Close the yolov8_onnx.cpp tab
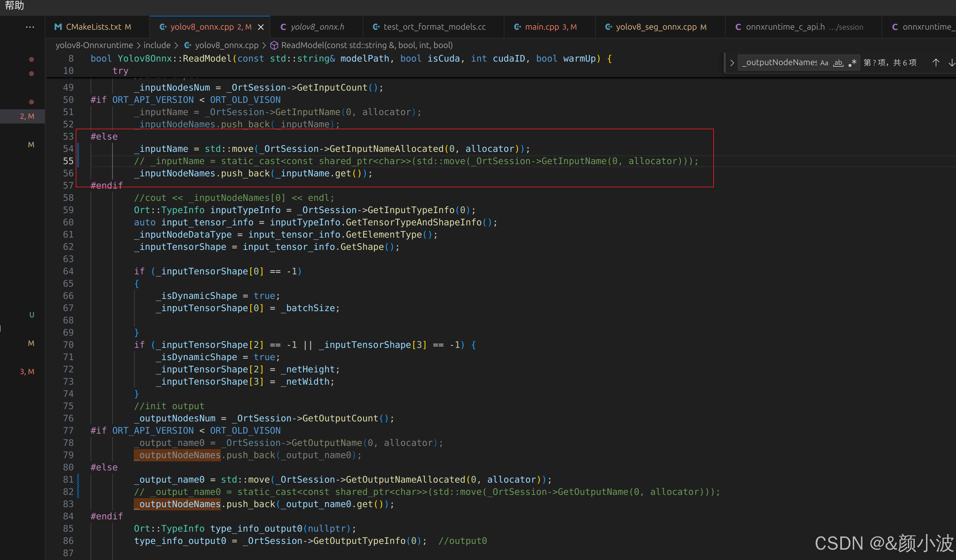Viewport: 956px width, 560px height. pos(261,27)
